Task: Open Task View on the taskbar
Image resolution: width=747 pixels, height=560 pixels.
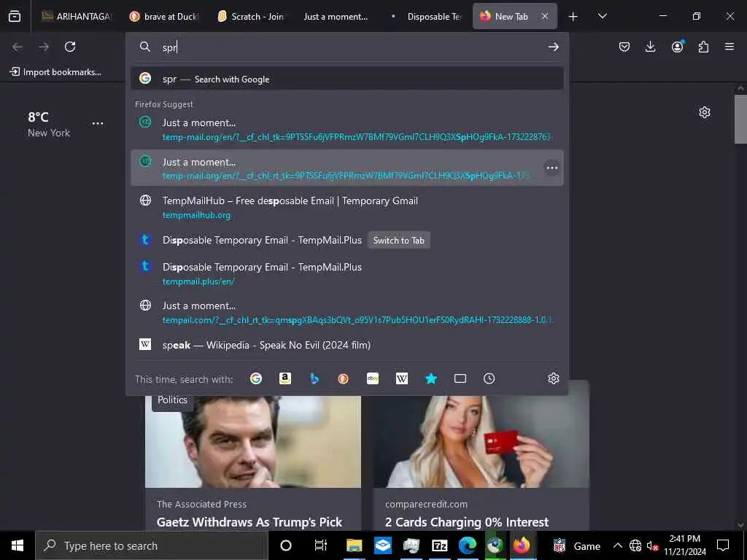Action: pyautogui.click(x=321, y=545)
